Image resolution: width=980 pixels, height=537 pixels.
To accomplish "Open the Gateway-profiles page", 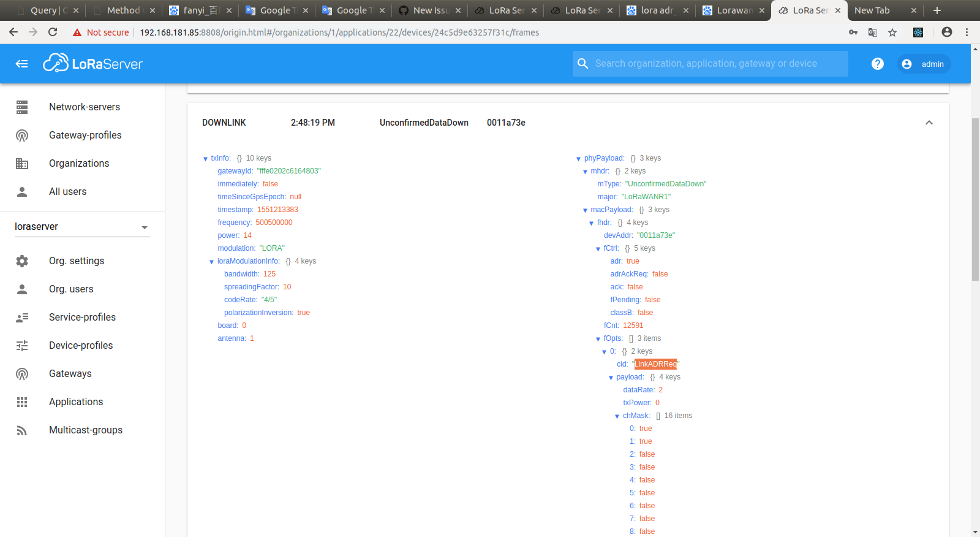I will click(85, 135).
